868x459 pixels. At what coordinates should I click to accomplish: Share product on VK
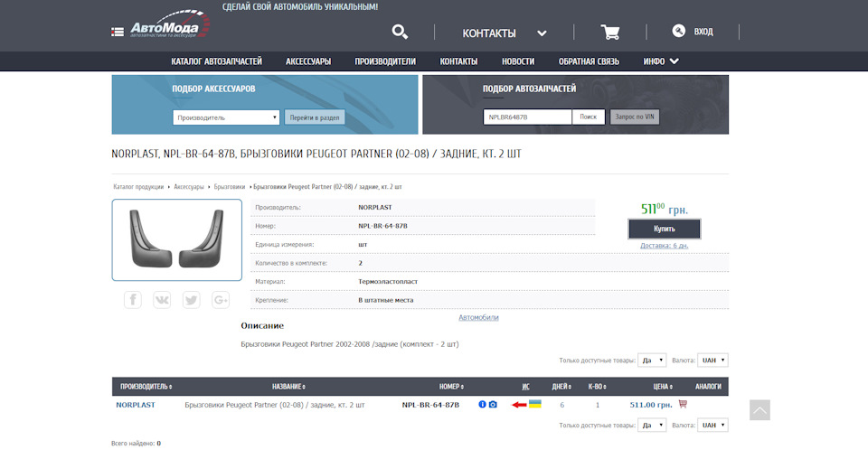162,300
